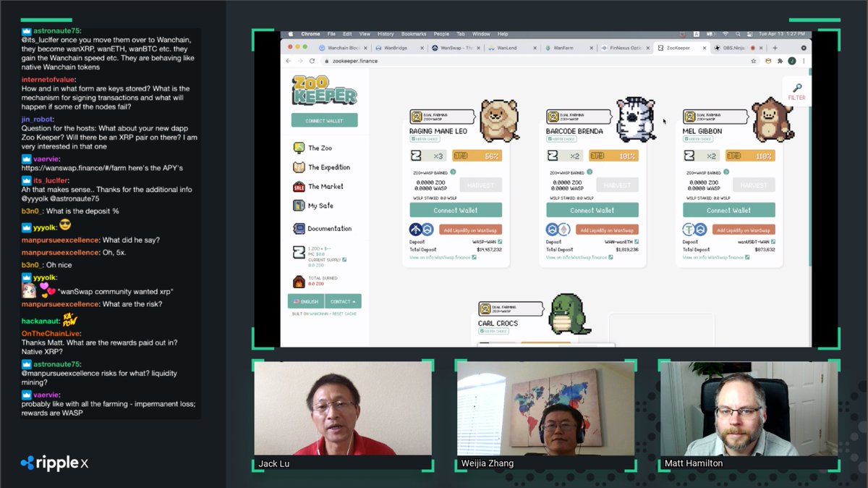Click the Raging Mane Leo lion icon

tap(499, 120)
